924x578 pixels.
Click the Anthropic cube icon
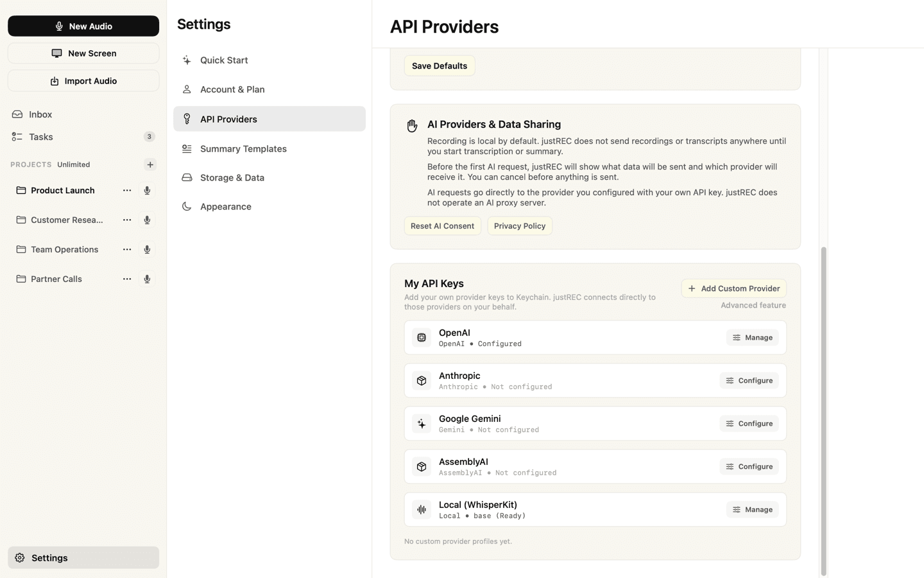tap(422, 380)
